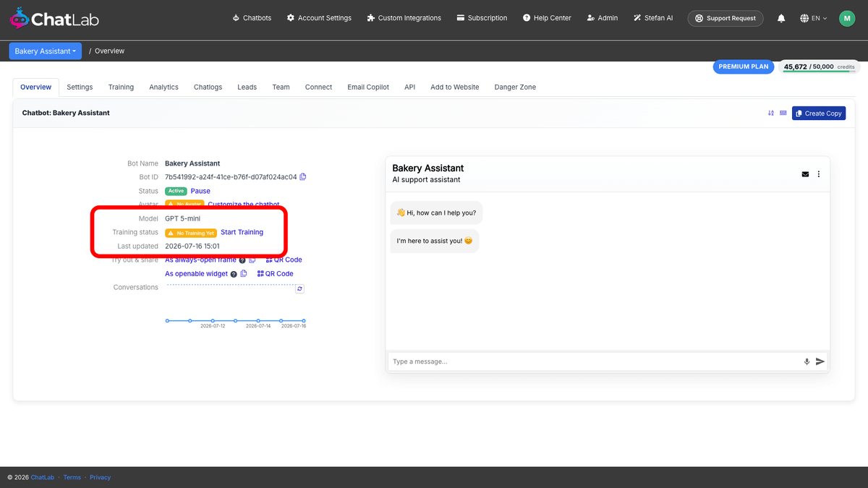
Task: Copy the Bot ID to clipboard
Action: (303, 177)
